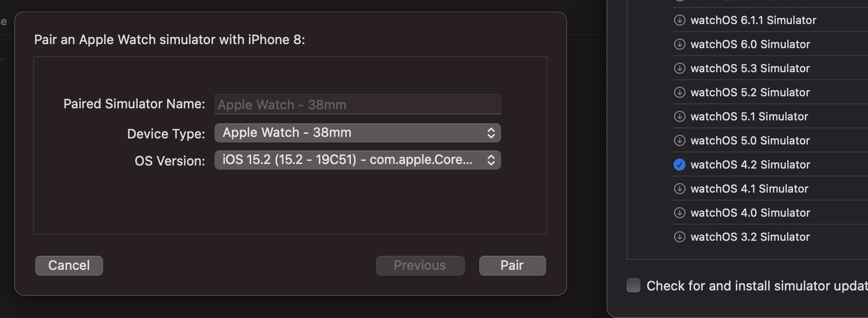The image size is (868, 318).
Task: Click the watchOS 4.2 installed checkmark
Action: click(x=680, y=165)
